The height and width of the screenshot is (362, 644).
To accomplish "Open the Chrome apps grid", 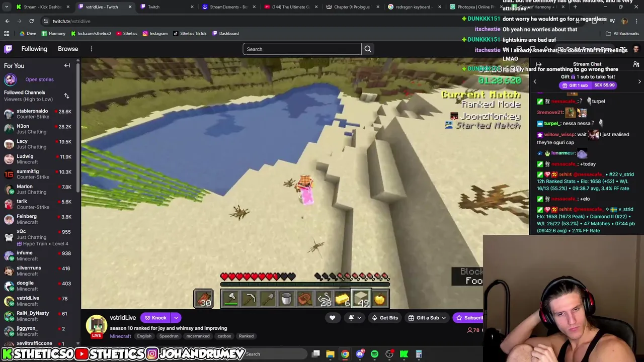I will coord(7,33).
